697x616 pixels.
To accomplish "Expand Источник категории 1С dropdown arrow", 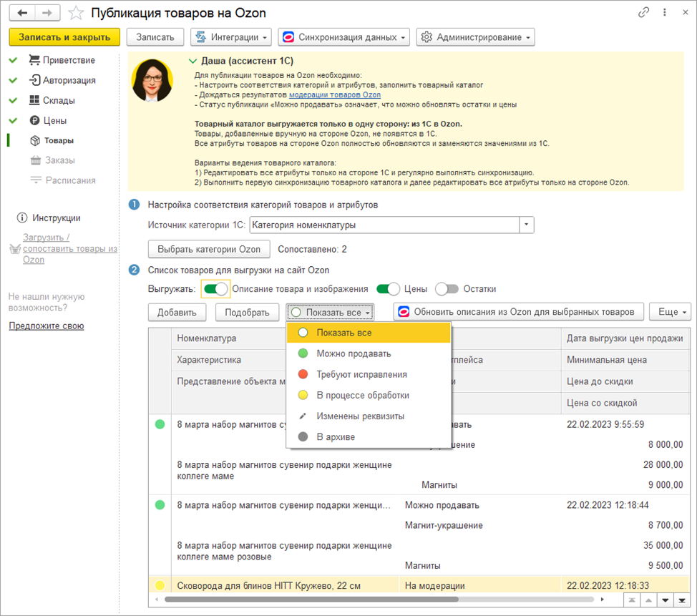I will (x=527, y=225).
